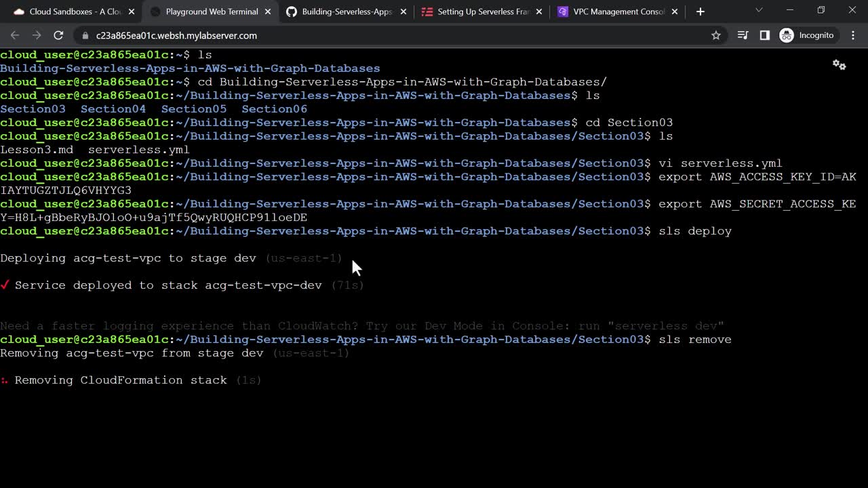Go forward to the next page
The image size is (868, 488).
[37, 35]
